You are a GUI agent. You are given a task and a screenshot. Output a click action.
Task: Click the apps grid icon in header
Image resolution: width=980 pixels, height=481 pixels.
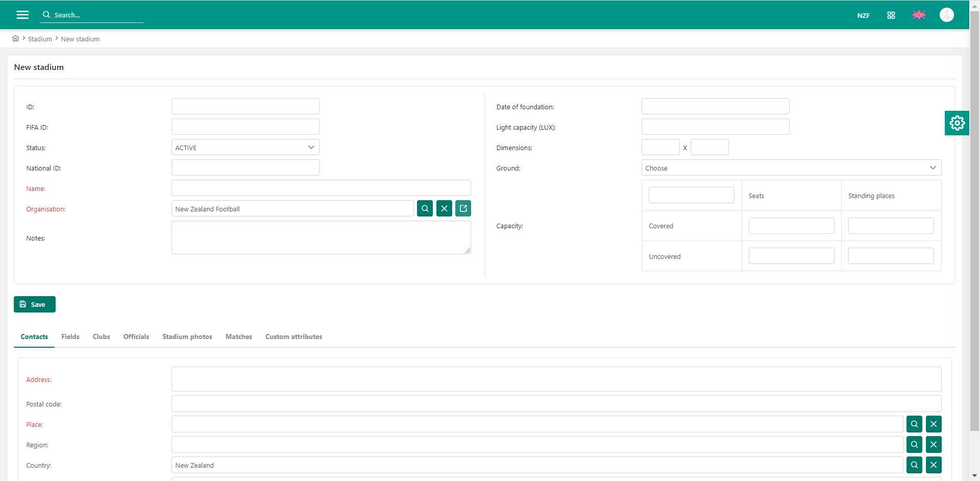tap(891, 15)
